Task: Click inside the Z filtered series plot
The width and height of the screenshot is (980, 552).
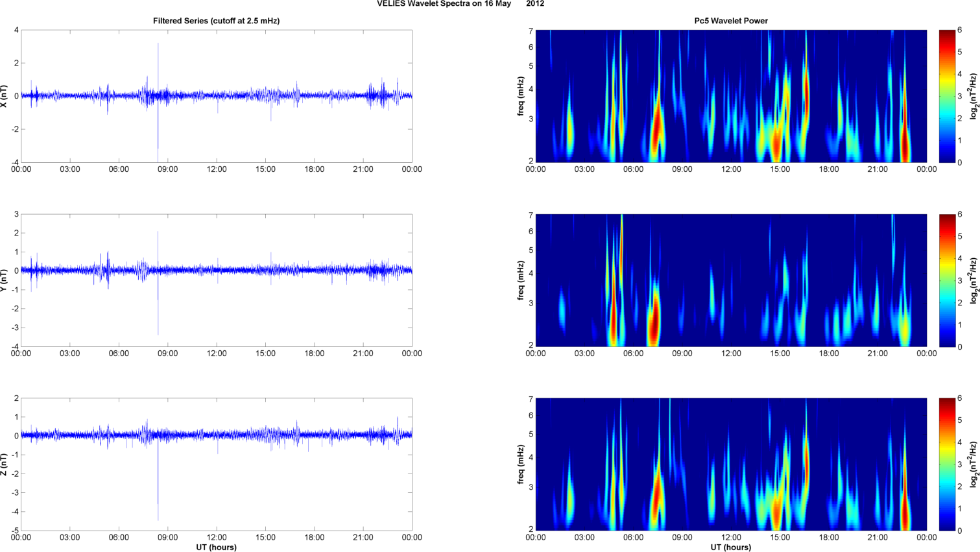Action: pos(217,464)
